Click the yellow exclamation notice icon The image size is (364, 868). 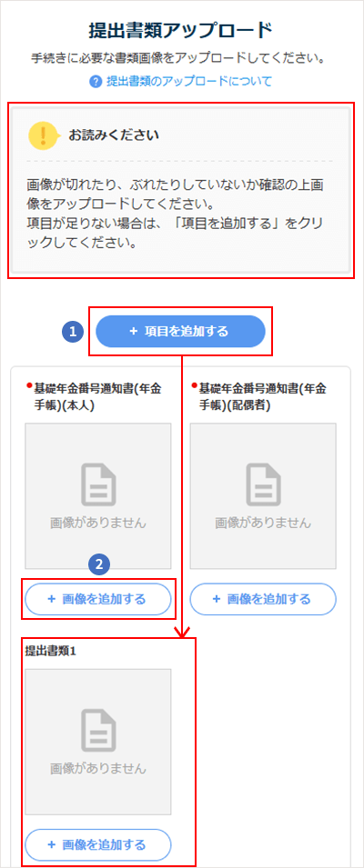click(44, 135)
